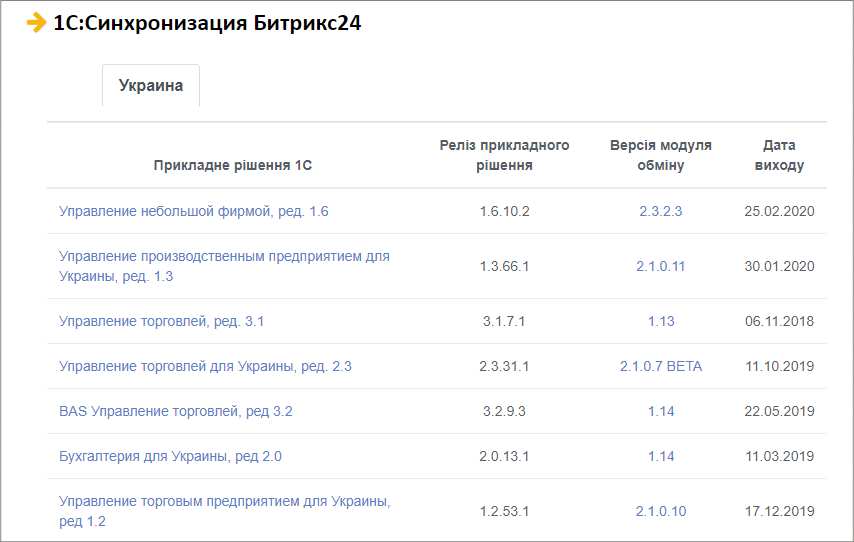
Task: Click date 25.02.2020
Action: pyautogui.click(x=779, y=211)
